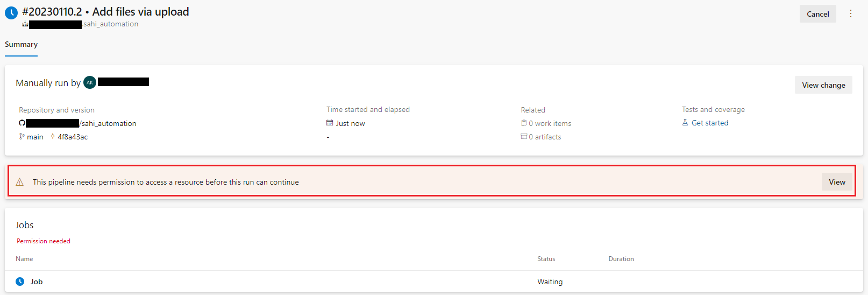This screenshot has width=868, height=295.
Task: Click the AK user avatar
Action: point(90,82)
